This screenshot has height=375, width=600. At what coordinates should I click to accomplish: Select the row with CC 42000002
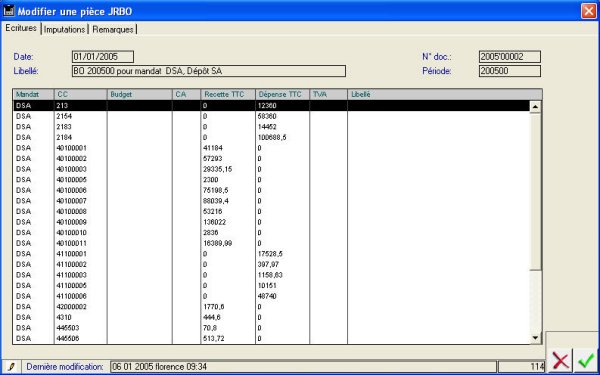(271, 307)
